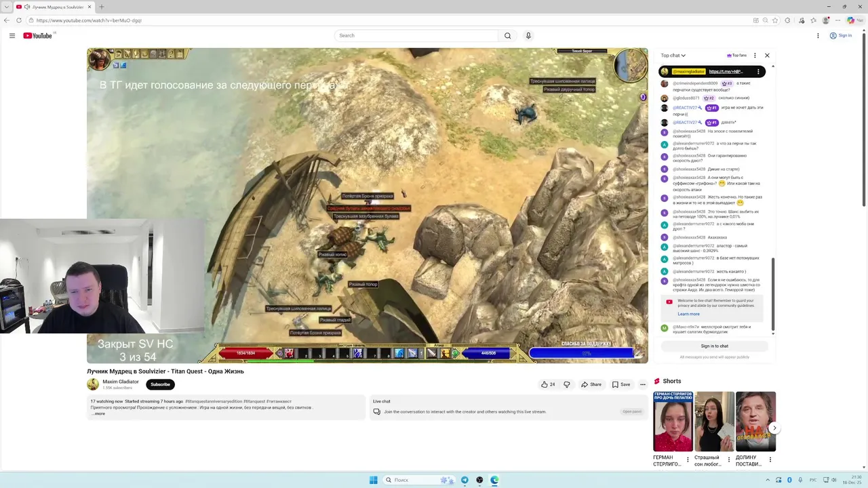Open the #титанквест hashtag link

tap(279, 401)
